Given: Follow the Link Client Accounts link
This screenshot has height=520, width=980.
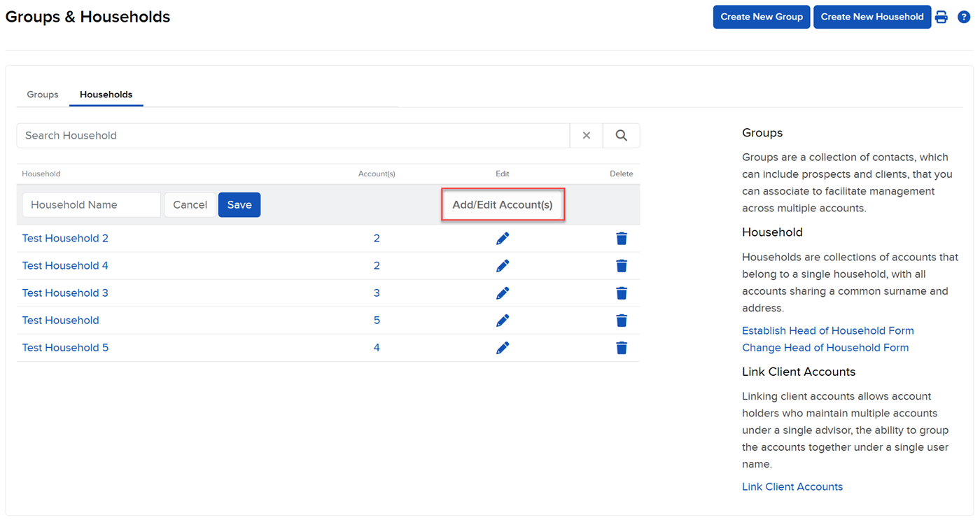Looking at the screenshot, I should click(792, 487).
